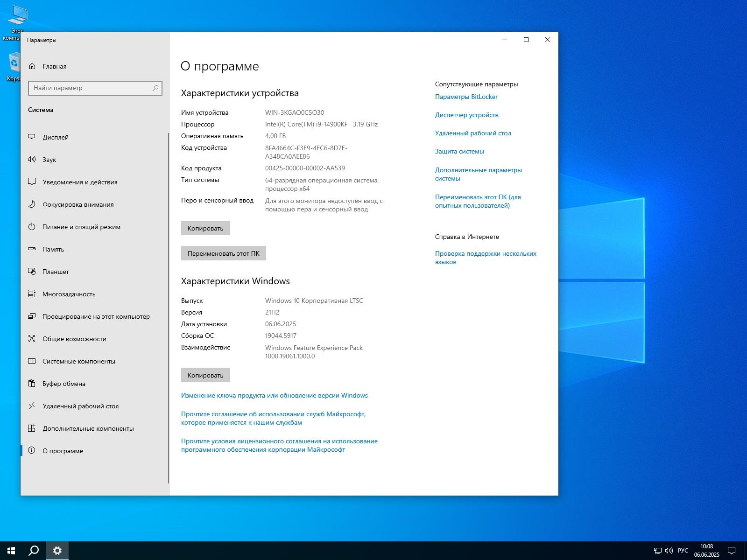Click the Планшет tablet icon
Image resolution: width=747 pixels, height=560 pixels.
point(32,272)
